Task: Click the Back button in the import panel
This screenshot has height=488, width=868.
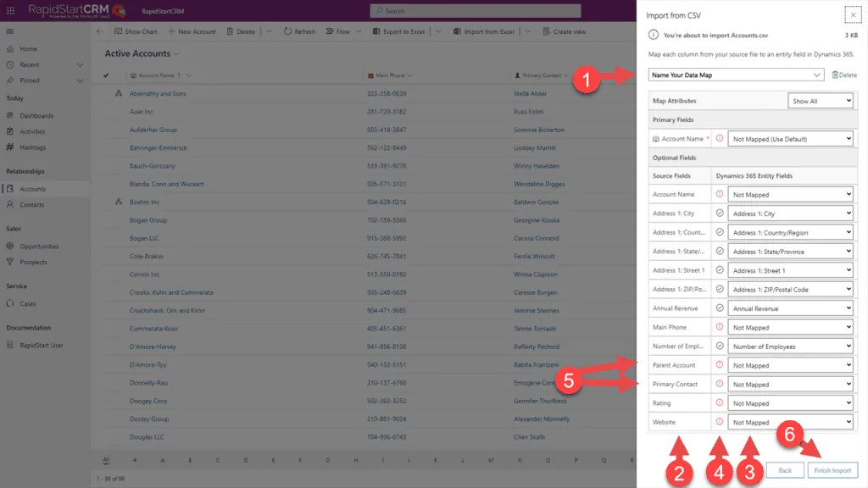Action: pyautogui.click(x=785, y=469)
